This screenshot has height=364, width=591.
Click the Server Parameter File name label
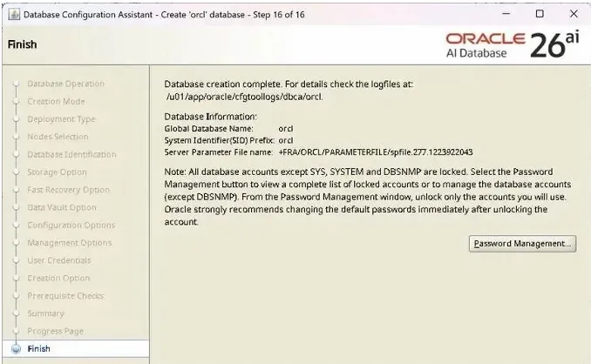(x=219, y=152)
